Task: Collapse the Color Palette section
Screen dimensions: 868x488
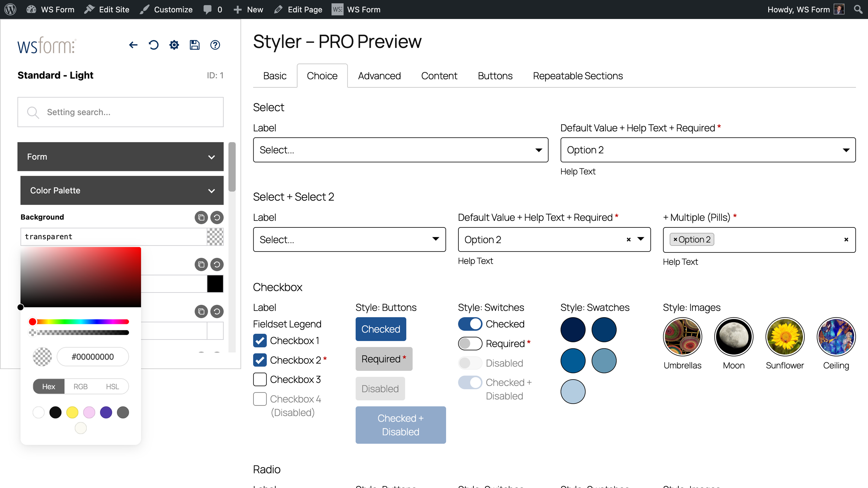Action: [122, 190]
